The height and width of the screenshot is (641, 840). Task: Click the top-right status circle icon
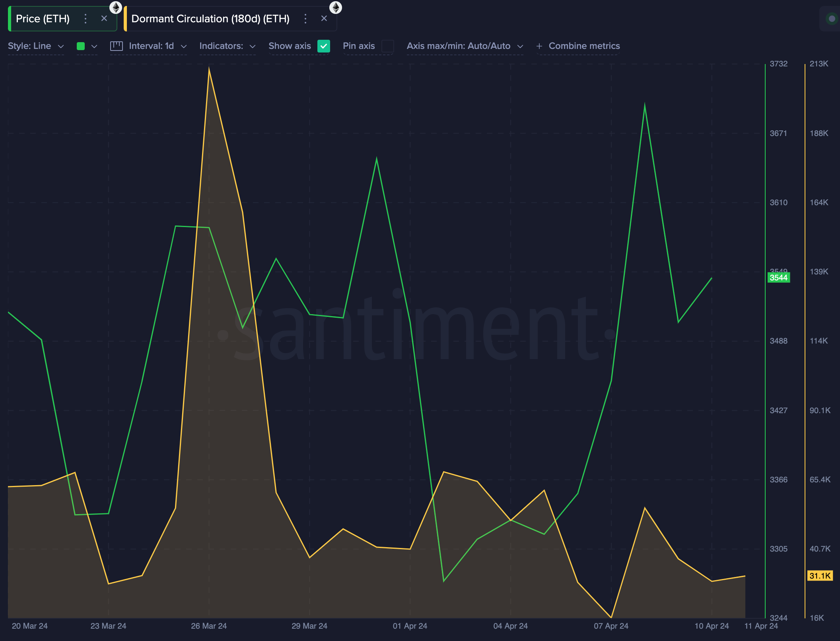(832, 19)
